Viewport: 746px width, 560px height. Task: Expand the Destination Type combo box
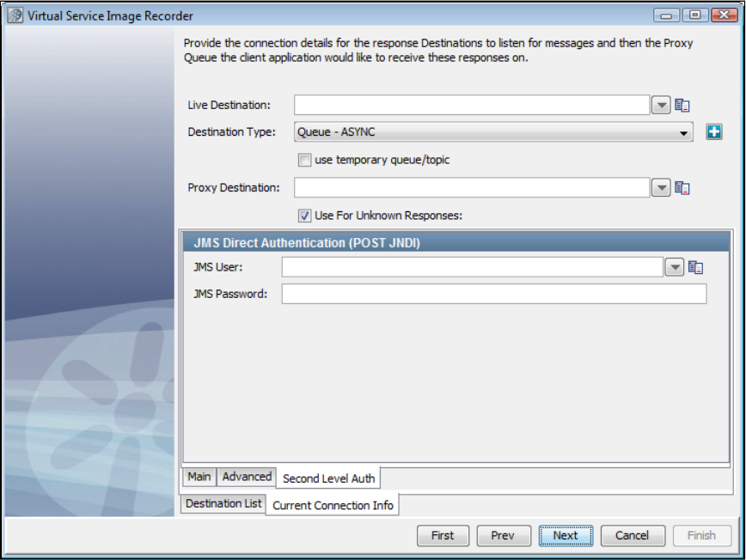tap(684, 133)
